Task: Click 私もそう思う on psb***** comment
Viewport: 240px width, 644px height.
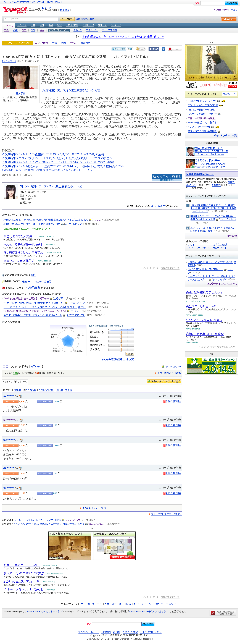Action: pyautogui.click(x=10, y=446)
